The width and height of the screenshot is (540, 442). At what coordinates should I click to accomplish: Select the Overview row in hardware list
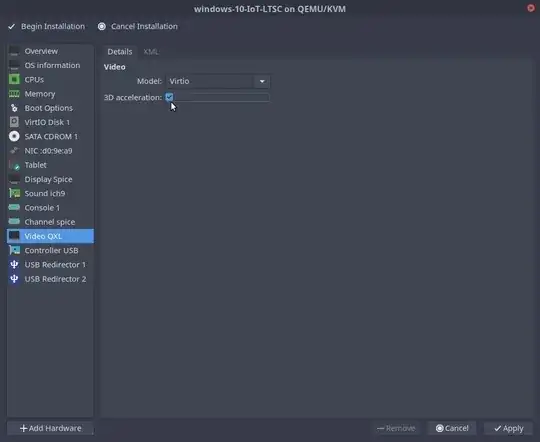click(x=50, y=51)
